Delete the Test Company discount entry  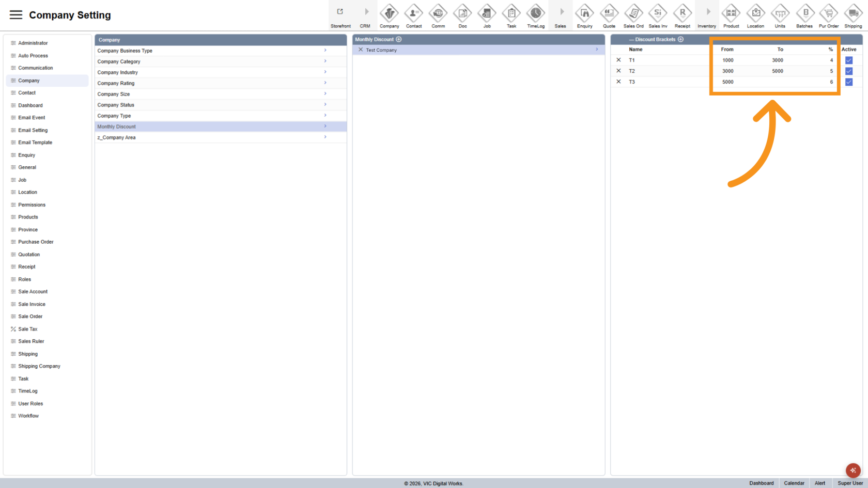361,50
